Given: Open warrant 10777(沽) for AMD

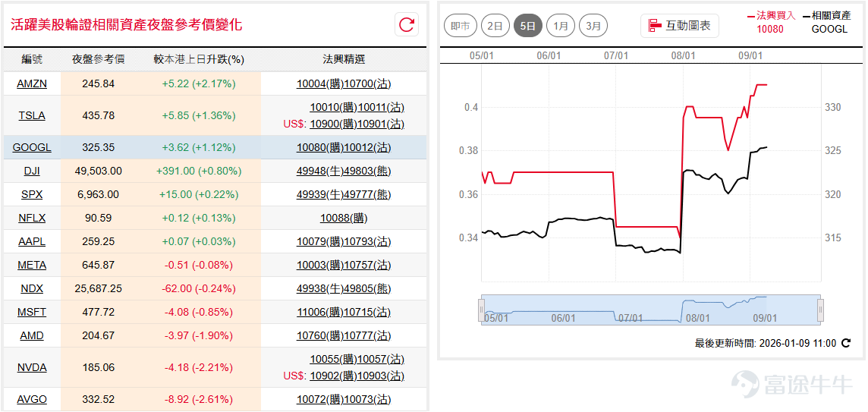Looking at the screenshot, I should [x=367, y=335].
